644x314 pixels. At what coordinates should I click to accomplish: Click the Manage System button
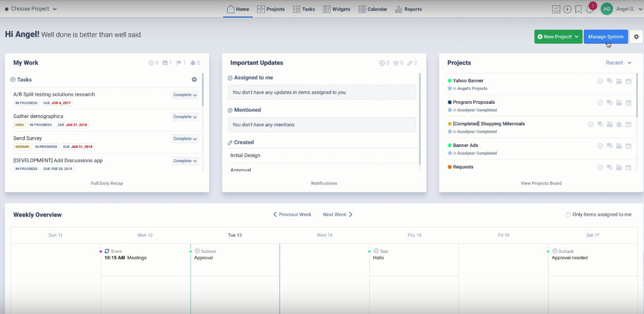pos(605,37)
